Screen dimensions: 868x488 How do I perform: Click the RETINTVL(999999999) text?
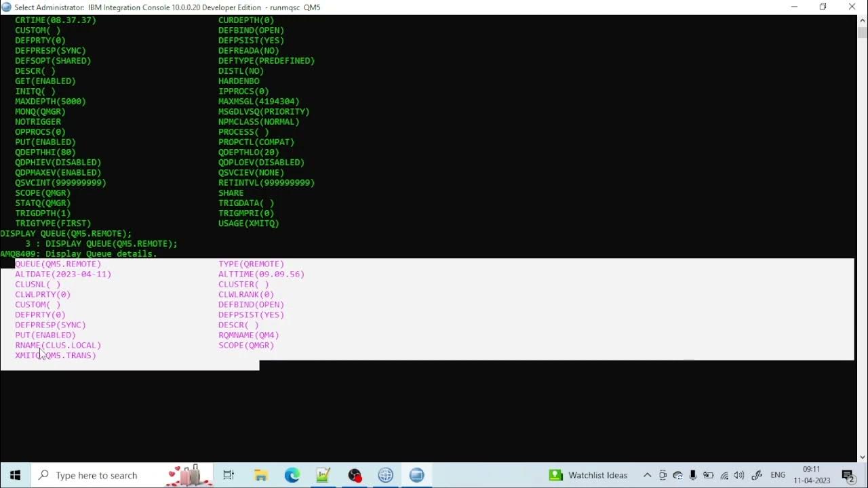267,182
